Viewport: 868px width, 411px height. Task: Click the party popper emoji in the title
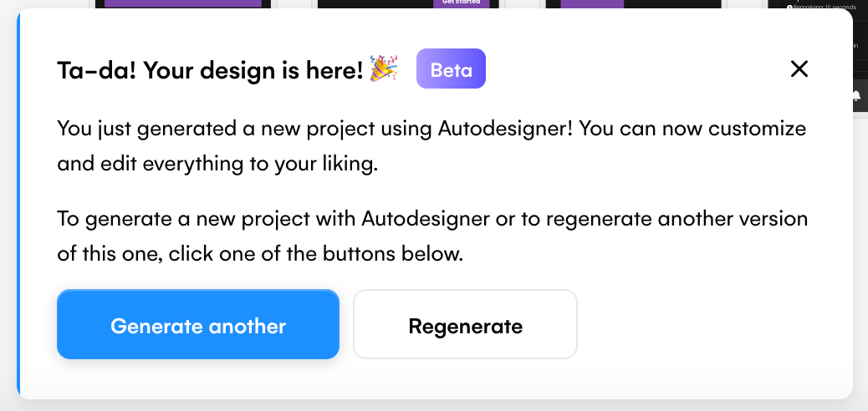[384, 68]
